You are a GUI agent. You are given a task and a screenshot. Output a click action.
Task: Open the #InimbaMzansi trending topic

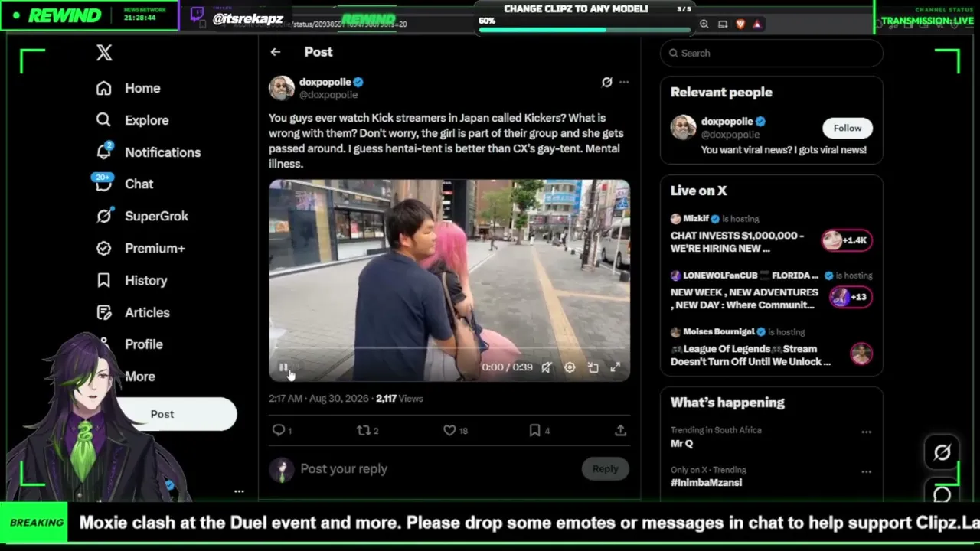[x=706, y=483]
